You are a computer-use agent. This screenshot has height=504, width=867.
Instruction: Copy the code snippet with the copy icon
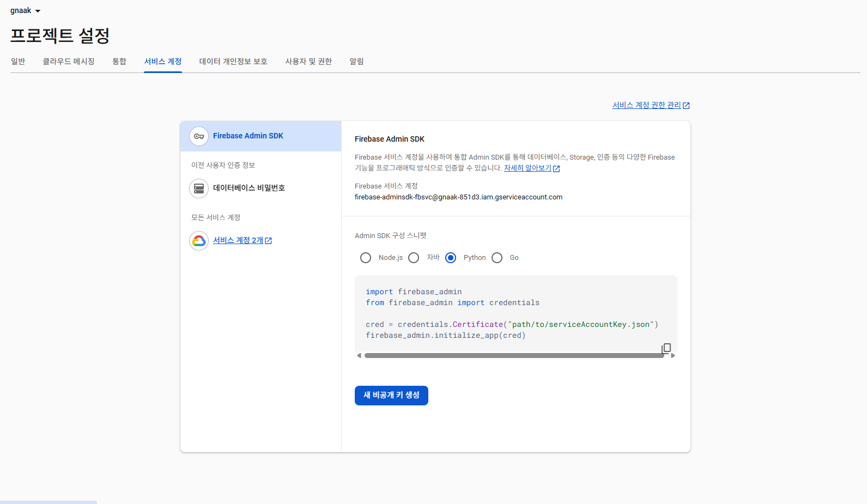pyautogui.click(x=666, y=349)
